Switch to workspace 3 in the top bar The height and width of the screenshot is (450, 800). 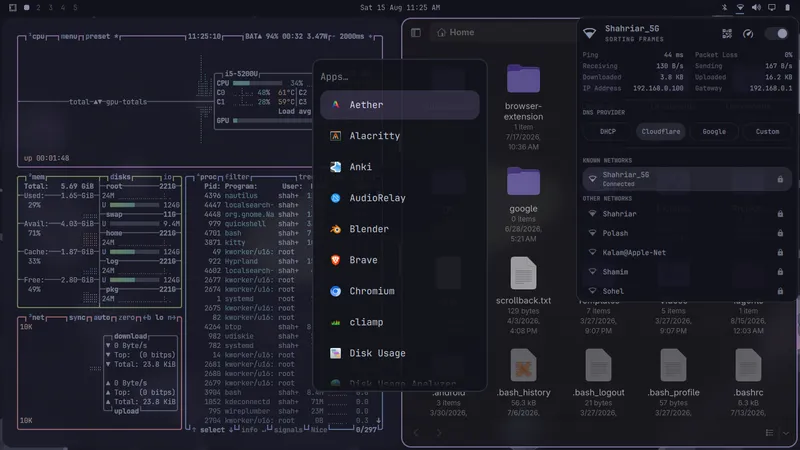51,8
